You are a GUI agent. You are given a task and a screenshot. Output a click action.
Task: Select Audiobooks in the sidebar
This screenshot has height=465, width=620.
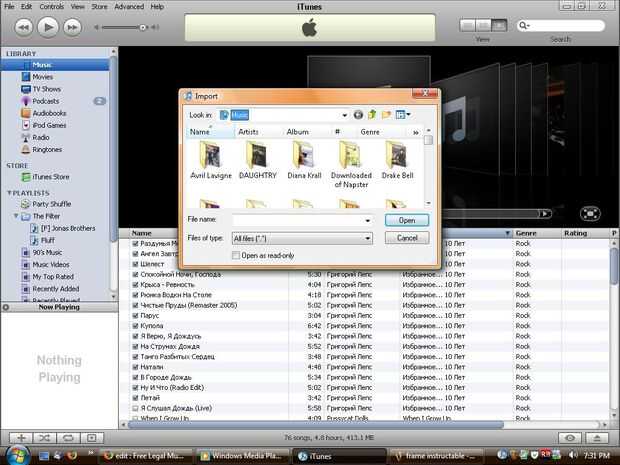(x=49, y=113)
